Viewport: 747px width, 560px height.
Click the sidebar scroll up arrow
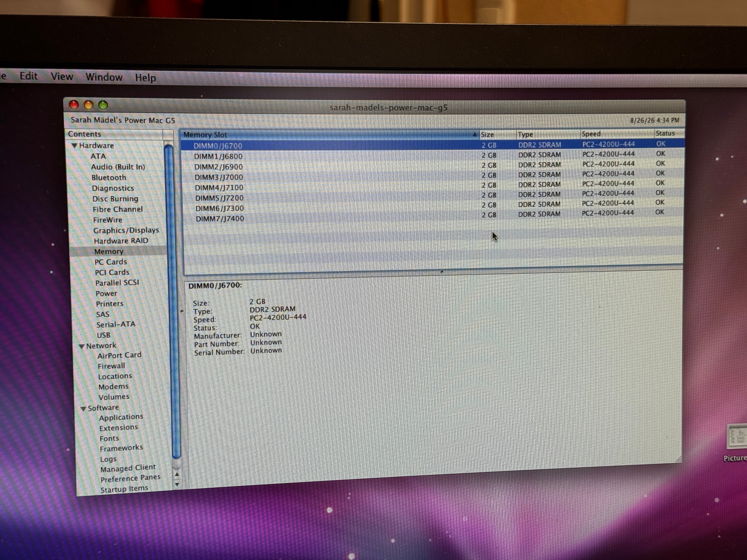[x=177, y=475]
